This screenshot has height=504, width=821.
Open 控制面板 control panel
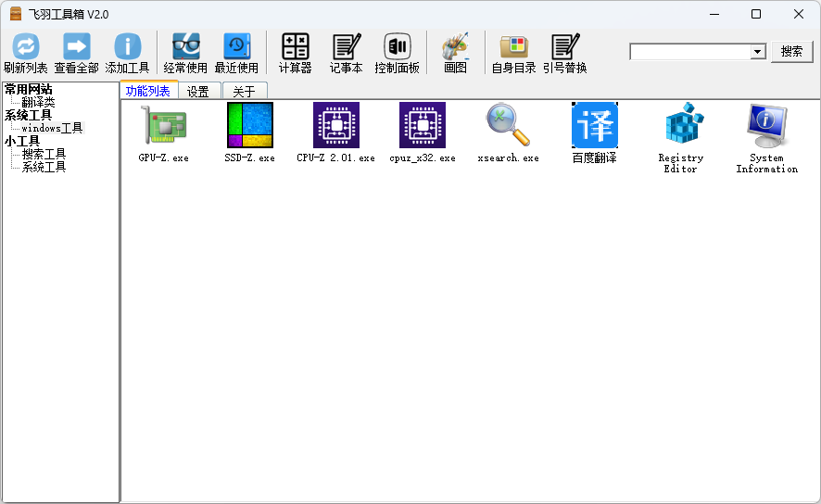tap(397, 47)
